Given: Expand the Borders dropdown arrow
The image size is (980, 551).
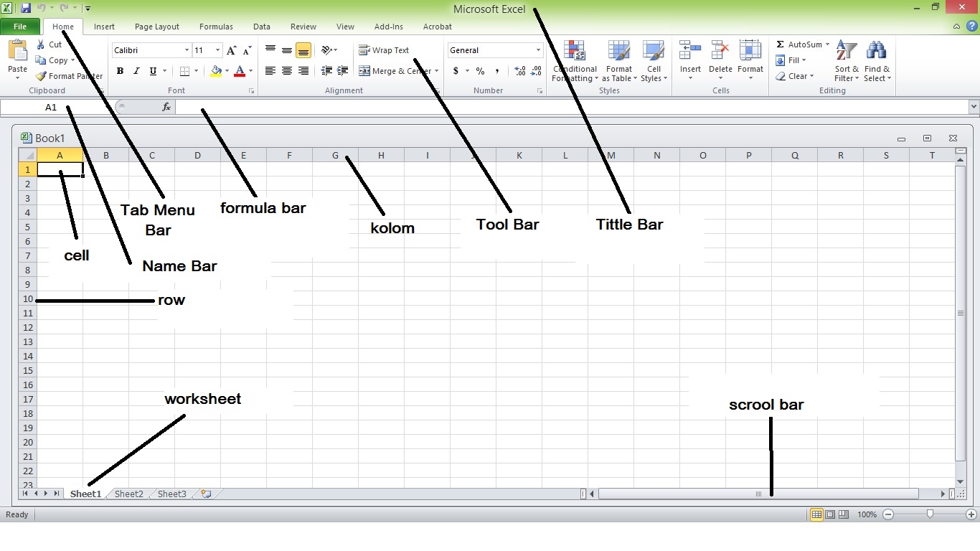Looking at the screenshot, I should (197, 71).
